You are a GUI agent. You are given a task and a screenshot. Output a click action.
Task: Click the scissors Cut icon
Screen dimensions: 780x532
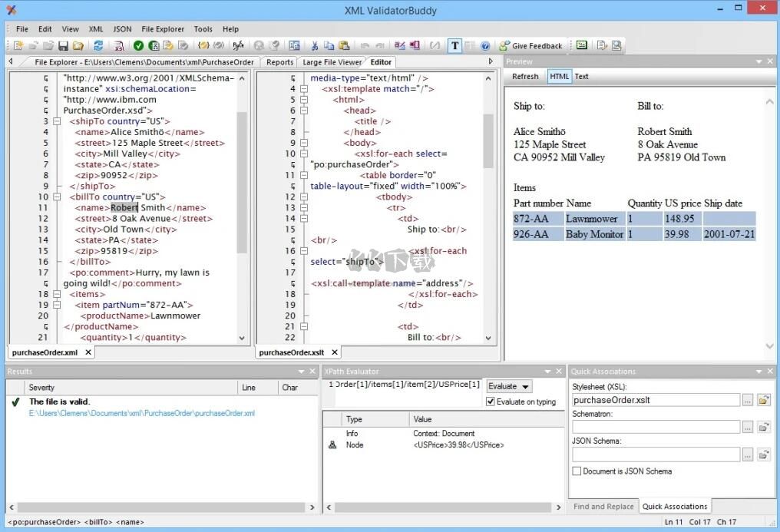coord(314,46)
